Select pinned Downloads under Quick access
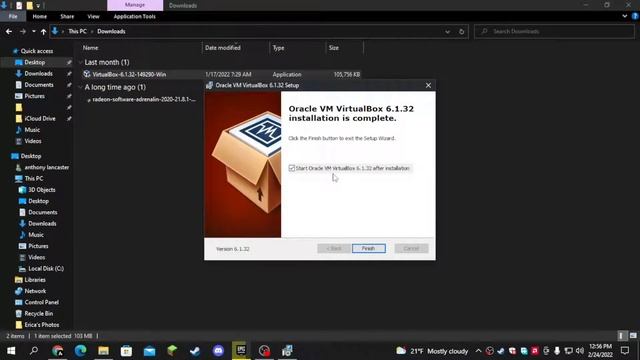Screen dimensions: 640x360 tap(38, 73)
